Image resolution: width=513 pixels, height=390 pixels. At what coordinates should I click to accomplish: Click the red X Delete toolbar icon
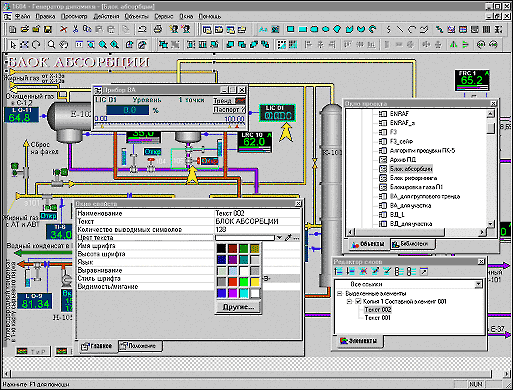coord(64,29)
